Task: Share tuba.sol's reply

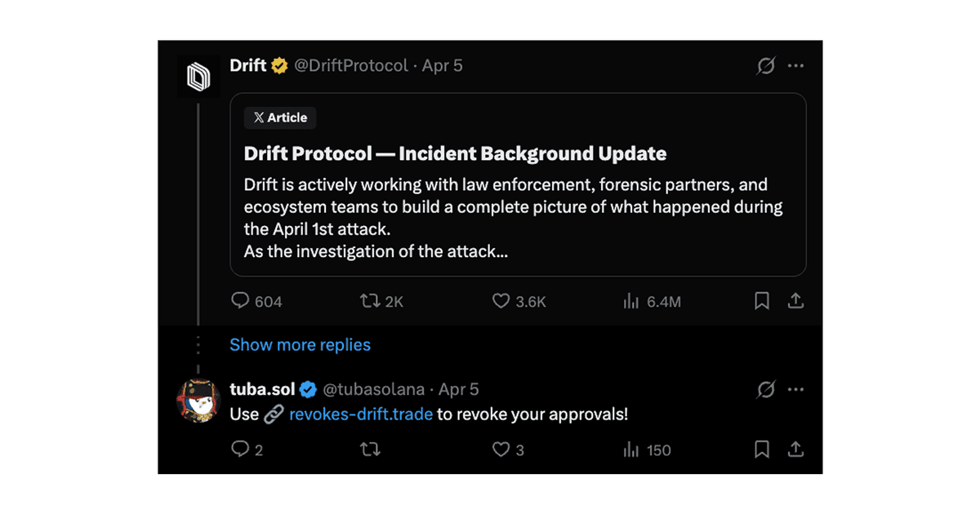Action: click(x=795, y=450)
